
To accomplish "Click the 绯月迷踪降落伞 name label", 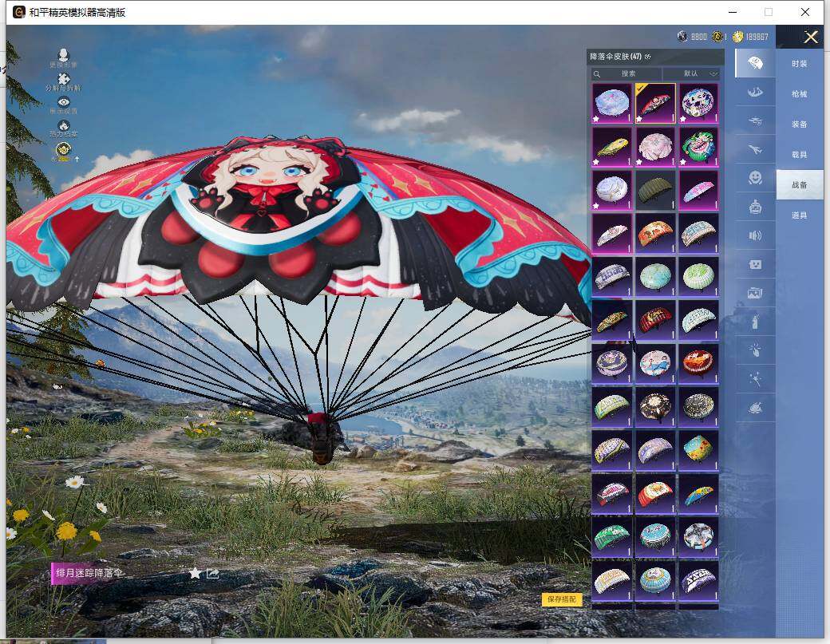I will coord(89,573).
